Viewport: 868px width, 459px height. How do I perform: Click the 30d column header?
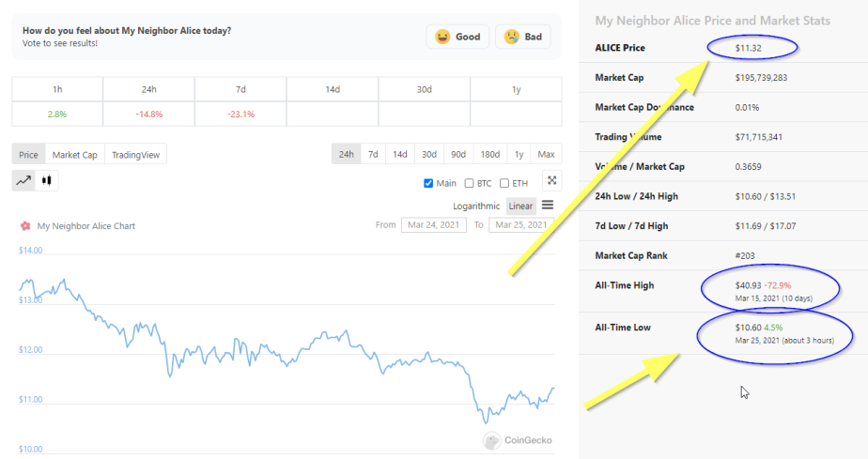[425, 89]
